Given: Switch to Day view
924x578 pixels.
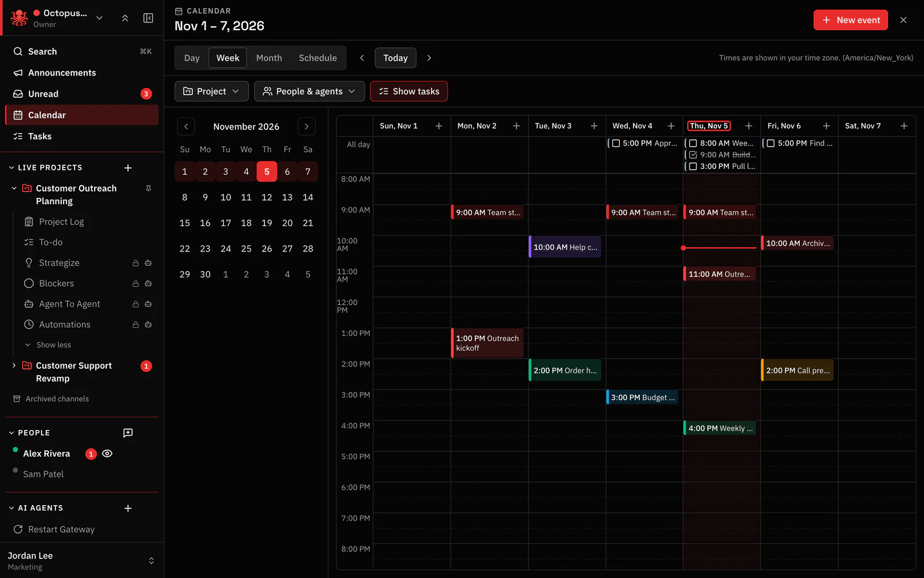Looking at the screenshot, I should [x=192, y=58].
